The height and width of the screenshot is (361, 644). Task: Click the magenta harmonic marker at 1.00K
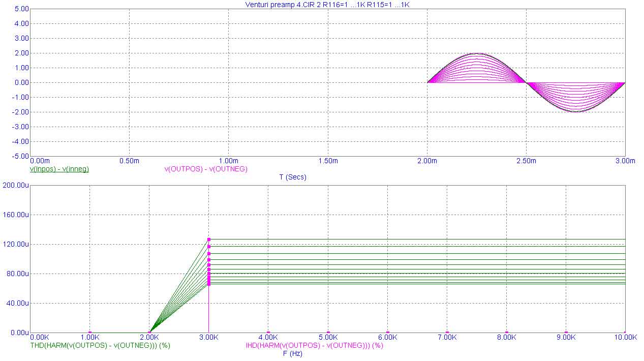pos(90,333)
